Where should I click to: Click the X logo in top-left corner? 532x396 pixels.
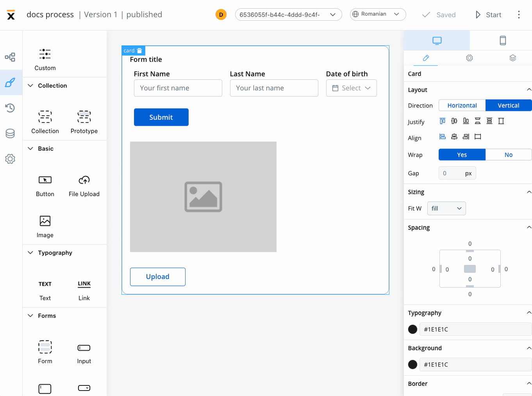pos(11,15)
